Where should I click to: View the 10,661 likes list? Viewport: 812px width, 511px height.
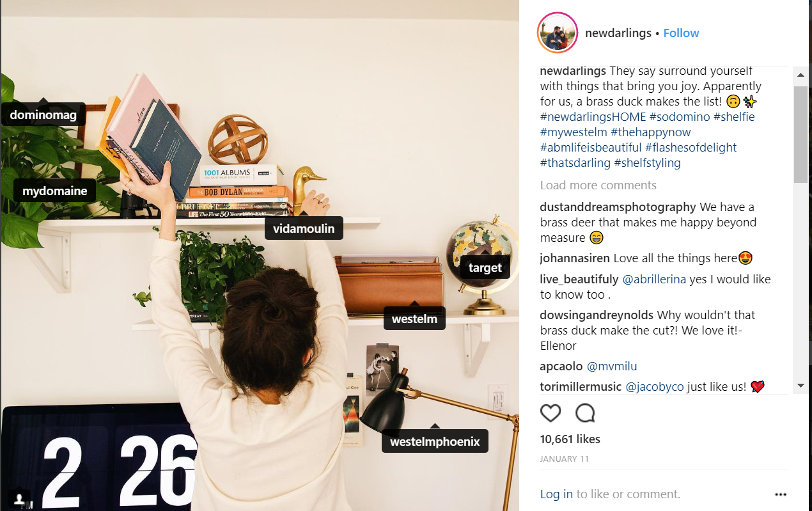pyautogui.click(x=570, y=439)
